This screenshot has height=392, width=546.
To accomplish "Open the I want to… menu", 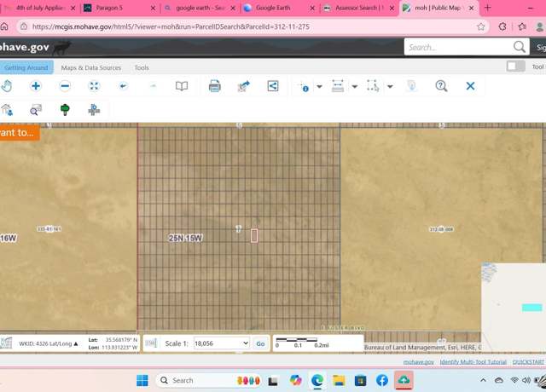I will coord(20,133).
